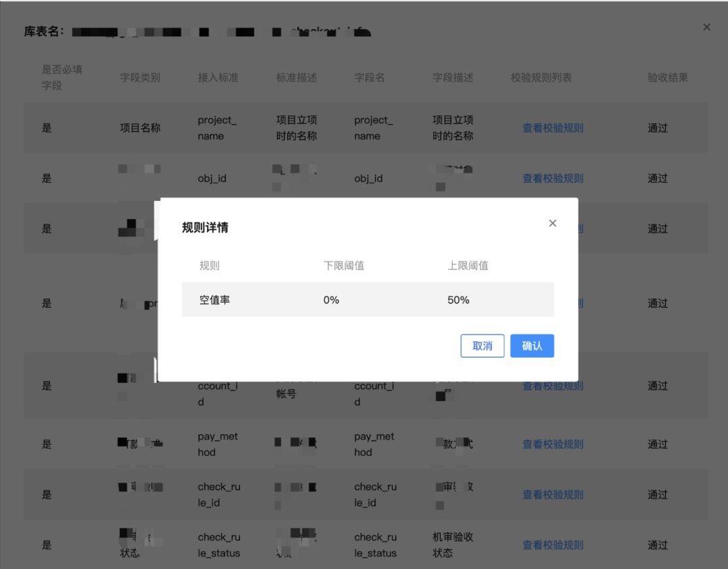
Task: Confirm with the 确认 button
Action: tap(532, 346)
